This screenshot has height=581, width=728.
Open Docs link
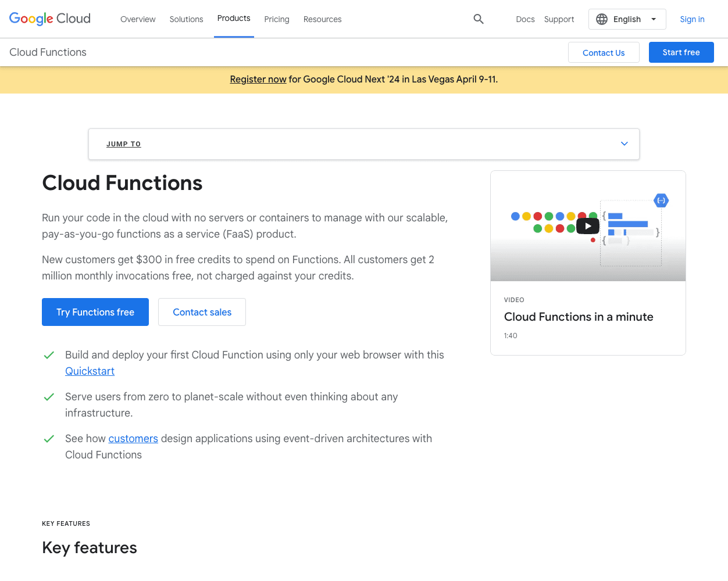(525, 19)
